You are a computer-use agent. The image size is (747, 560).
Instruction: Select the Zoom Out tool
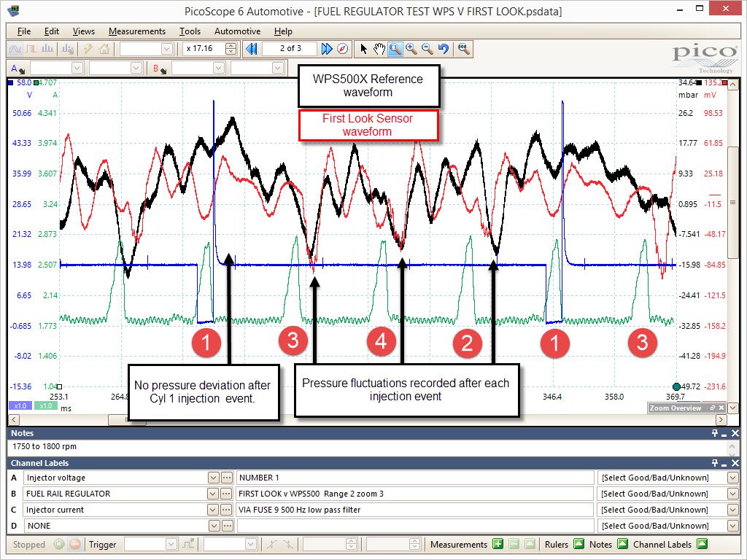point(427,49)
